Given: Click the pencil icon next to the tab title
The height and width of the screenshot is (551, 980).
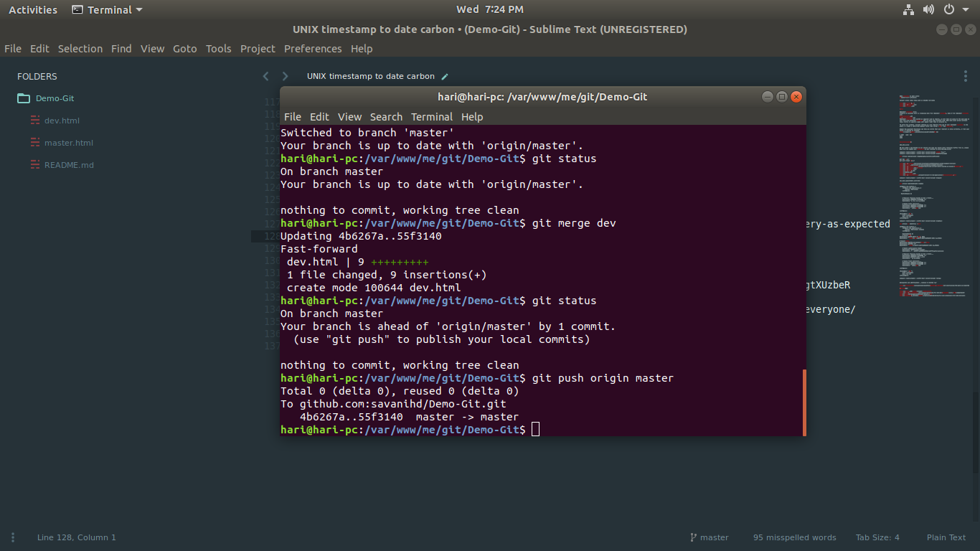Looking at the screenshot, I should click(444, 75).
